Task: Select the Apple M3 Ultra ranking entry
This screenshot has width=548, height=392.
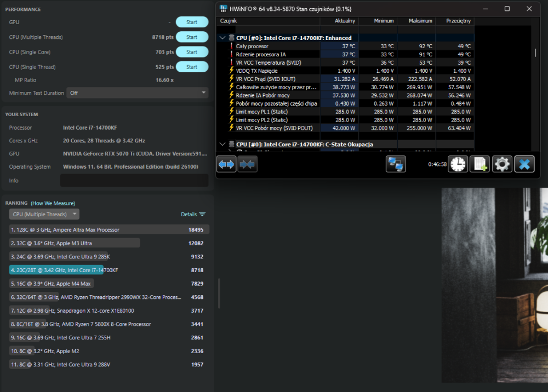Action: click(x=109, y=243)
